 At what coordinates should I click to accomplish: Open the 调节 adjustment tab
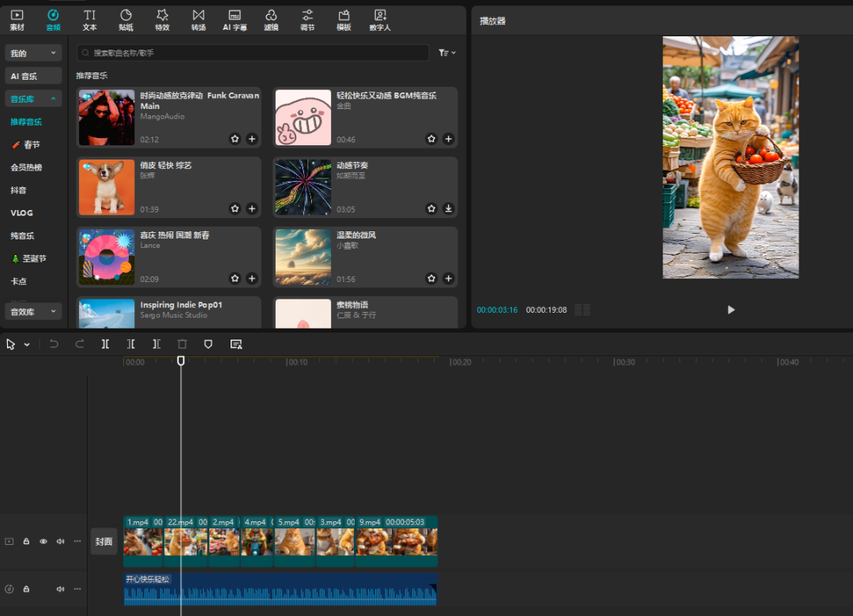(x=307, y=20)
